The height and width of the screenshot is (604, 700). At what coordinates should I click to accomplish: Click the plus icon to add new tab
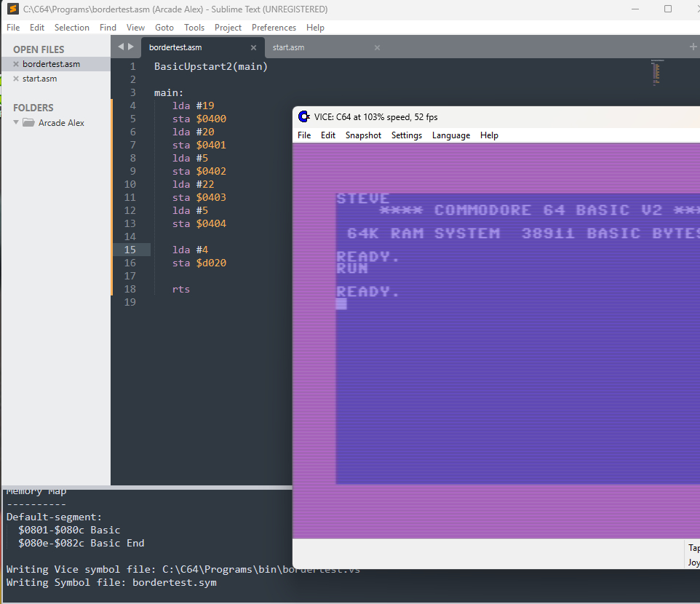[693, 47]
